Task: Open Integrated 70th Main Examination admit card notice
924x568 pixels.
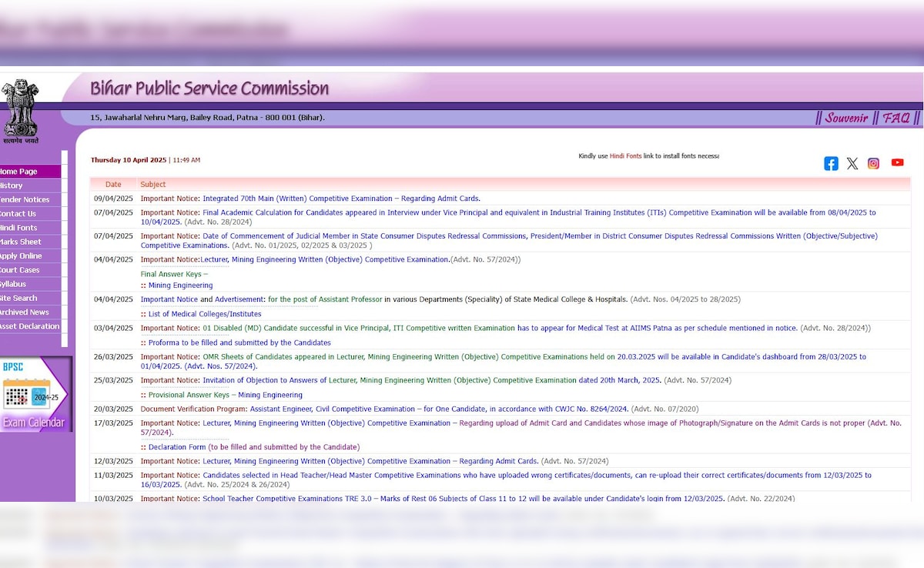Action: 341,199
